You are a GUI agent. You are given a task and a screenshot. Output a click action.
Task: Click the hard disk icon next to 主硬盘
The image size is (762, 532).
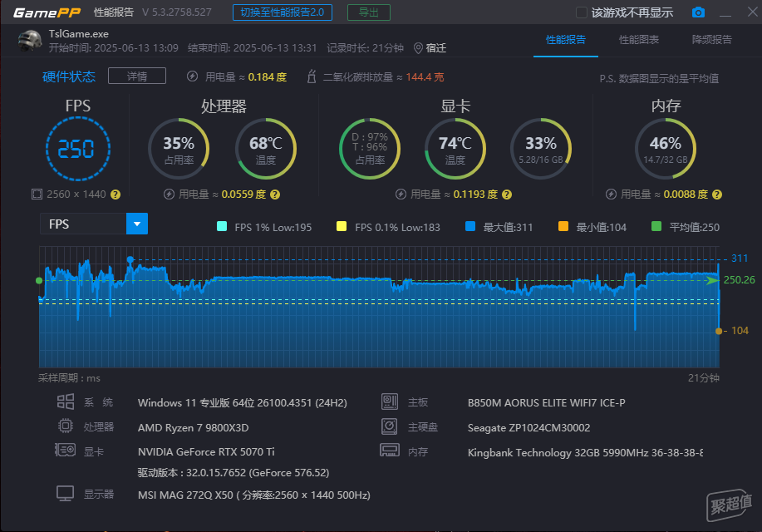[390, 426]
